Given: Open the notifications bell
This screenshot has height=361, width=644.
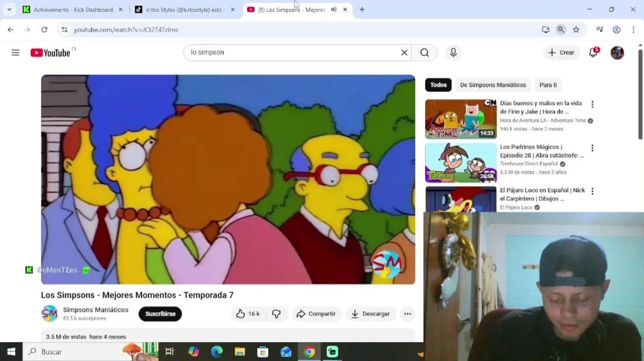Looking at the screenshot, I should coord(593,53).
